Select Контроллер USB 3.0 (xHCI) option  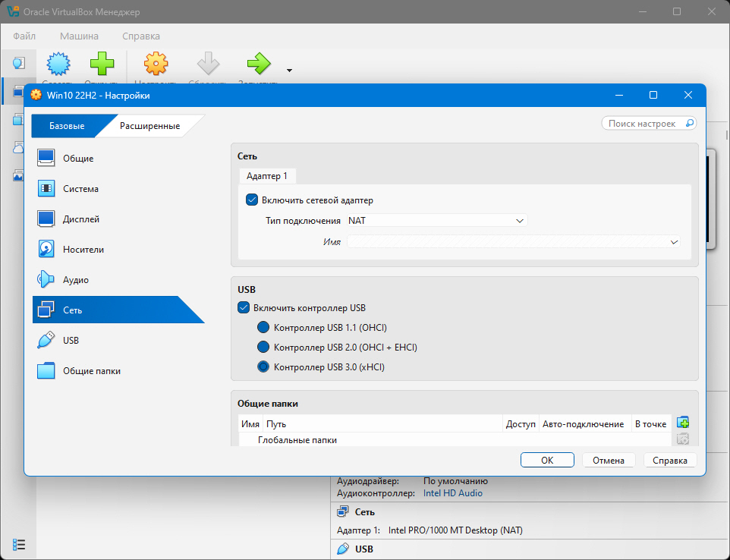click(263, 367)
